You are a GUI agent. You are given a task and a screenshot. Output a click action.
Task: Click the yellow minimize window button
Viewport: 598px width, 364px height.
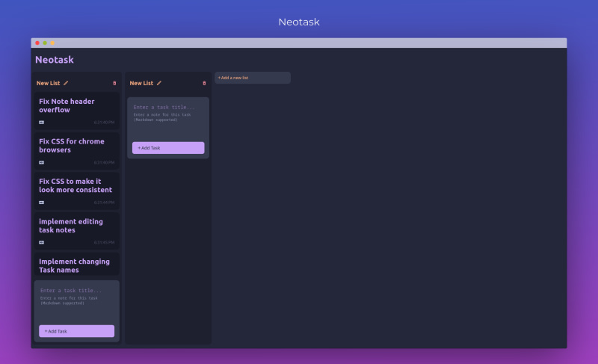pyautogui.click(x=52, y=43)
